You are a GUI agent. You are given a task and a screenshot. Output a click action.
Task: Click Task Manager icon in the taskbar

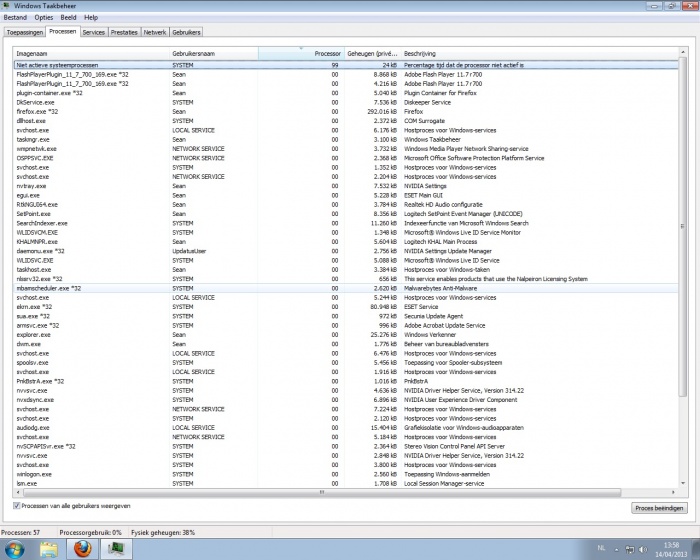click(116, 549)
